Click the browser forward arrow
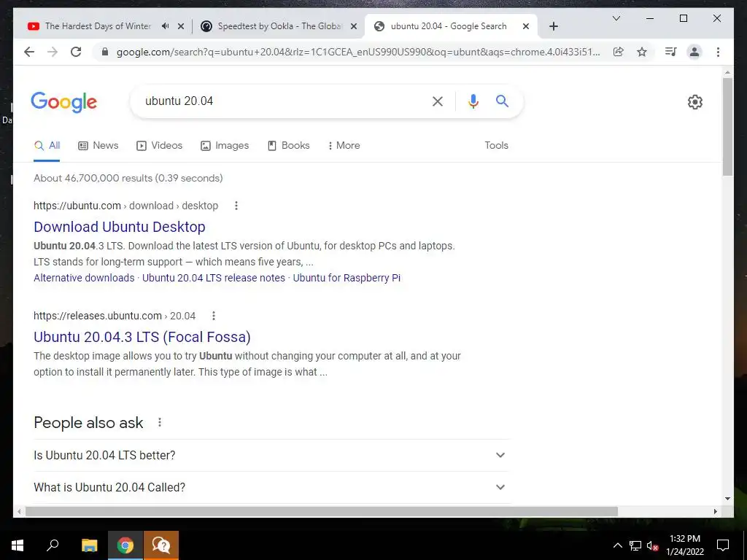747x560 pixels. [53, 52]
